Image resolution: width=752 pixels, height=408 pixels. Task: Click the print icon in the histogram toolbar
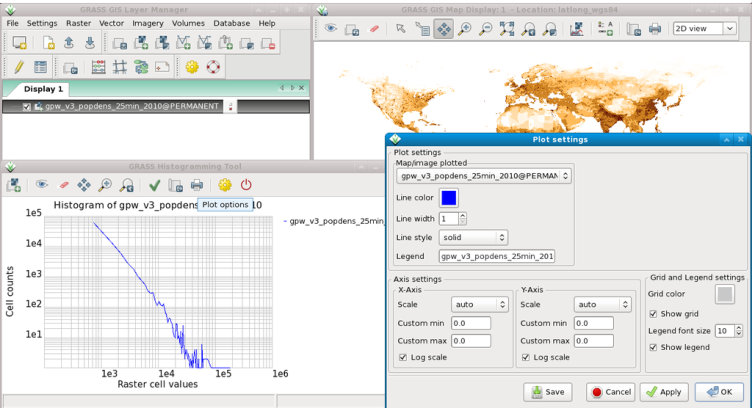pyautogui.click(x=197, y=185)
